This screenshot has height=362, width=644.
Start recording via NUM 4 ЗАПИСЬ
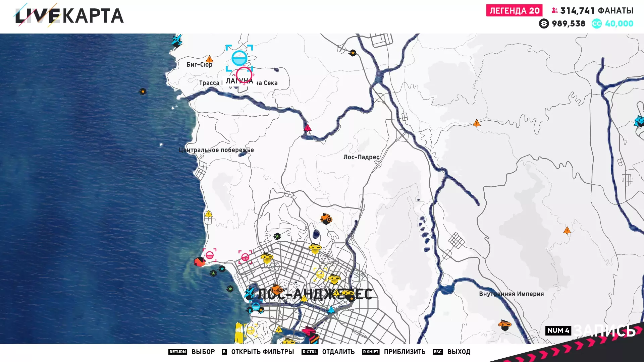(590, 331)
